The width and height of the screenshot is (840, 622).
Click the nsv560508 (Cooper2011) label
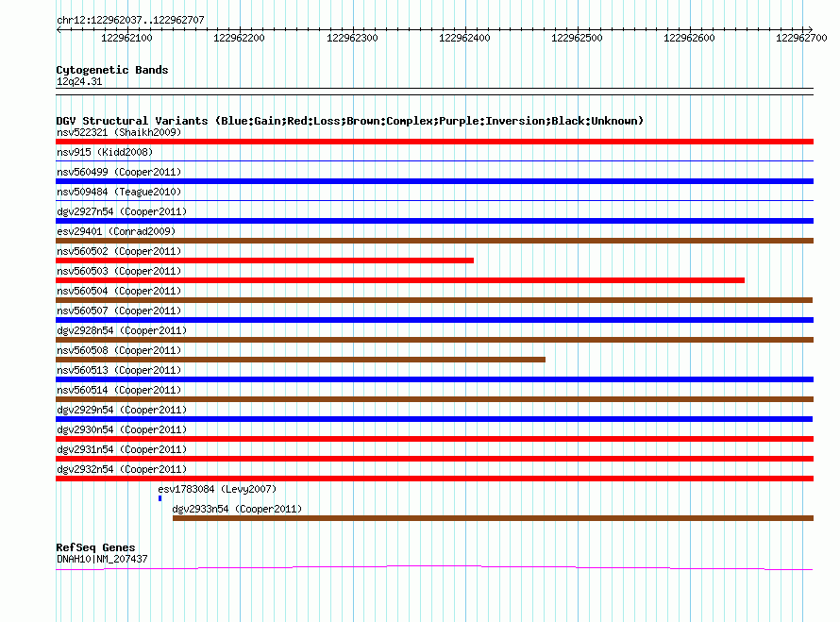(x=119, y=350)
